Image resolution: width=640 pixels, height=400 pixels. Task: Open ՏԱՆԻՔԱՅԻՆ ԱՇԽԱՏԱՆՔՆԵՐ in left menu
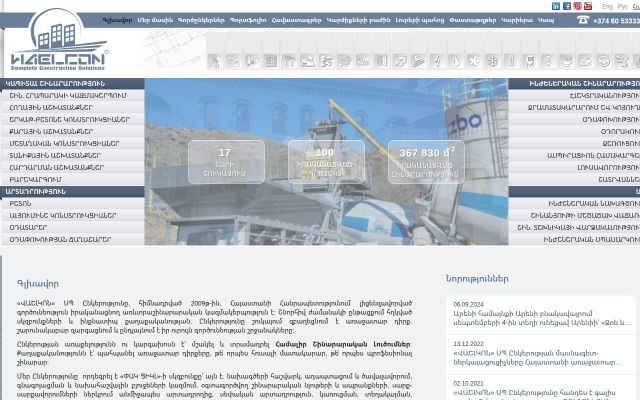pos(72,156)
